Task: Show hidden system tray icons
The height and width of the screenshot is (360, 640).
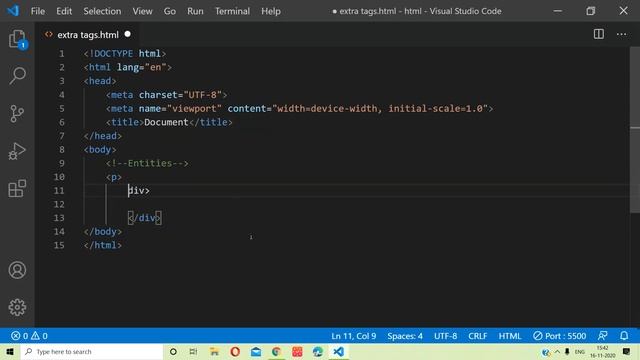Action: point(557,351)
